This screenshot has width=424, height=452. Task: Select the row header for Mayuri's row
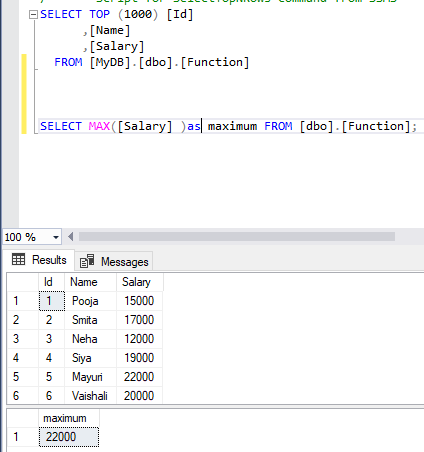coord(23,377)
